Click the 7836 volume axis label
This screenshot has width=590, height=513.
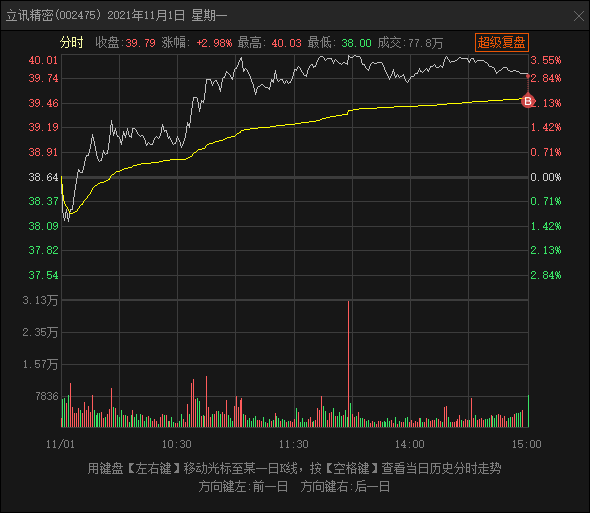pos(47,396)
